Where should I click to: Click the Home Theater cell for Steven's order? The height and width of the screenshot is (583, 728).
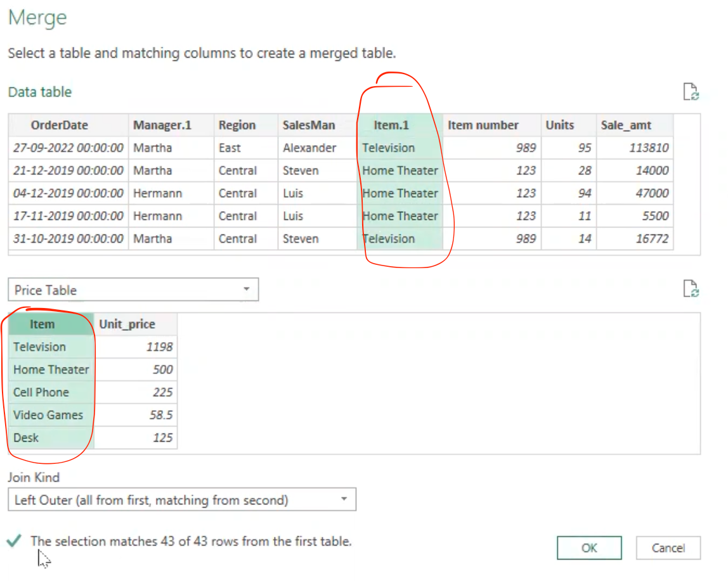click(x=400, y=170)
